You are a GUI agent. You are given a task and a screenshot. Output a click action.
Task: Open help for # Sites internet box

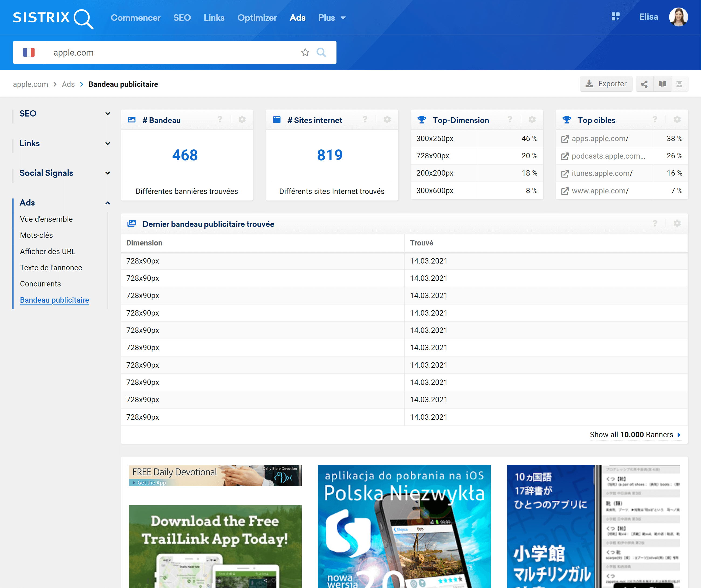pos(365,119)
